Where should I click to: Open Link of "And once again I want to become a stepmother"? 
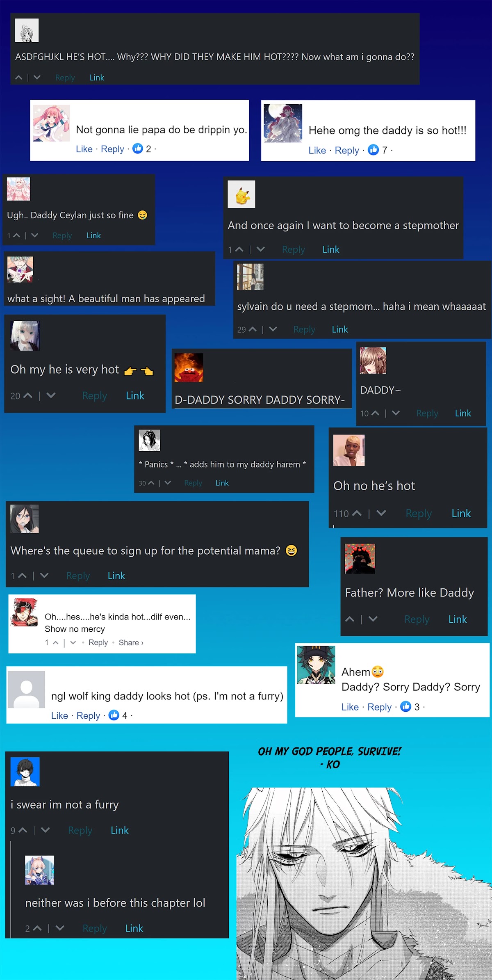[330, 249]
